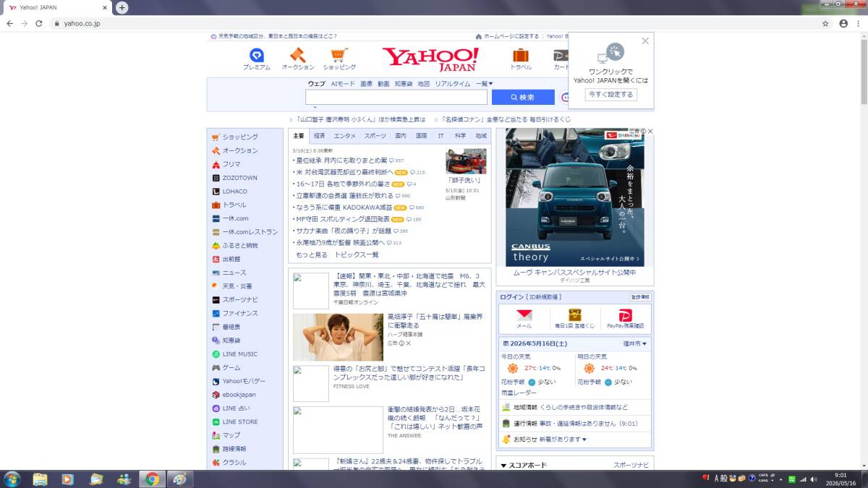The image size is (868, 488).
Task: Select the 経済 news tab
Action: click(319, 136)
